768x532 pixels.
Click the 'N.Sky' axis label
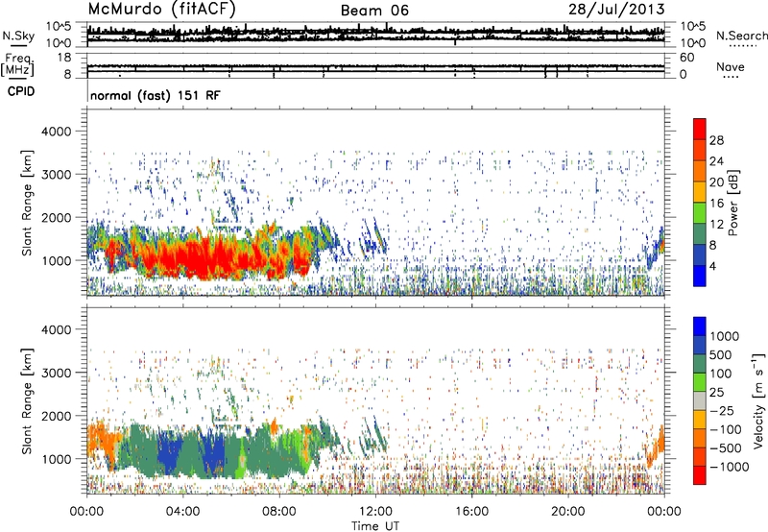[x=18, y=36]
